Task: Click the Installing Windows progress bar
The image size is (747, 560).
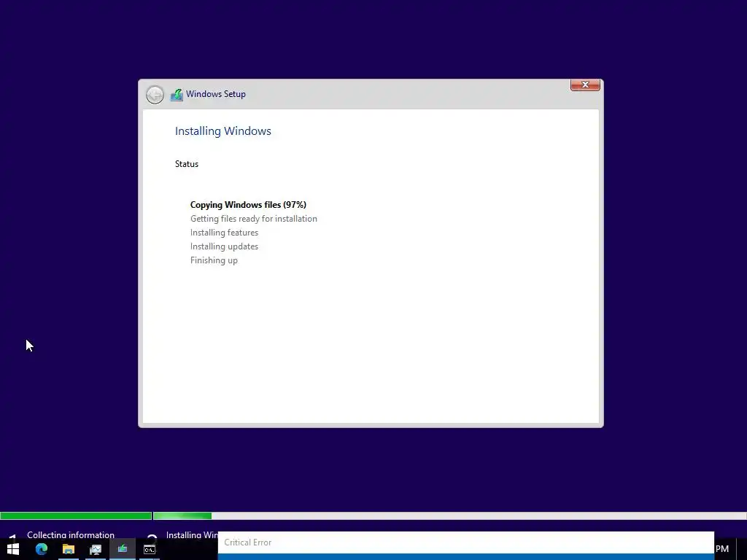Action: [449, 516]
